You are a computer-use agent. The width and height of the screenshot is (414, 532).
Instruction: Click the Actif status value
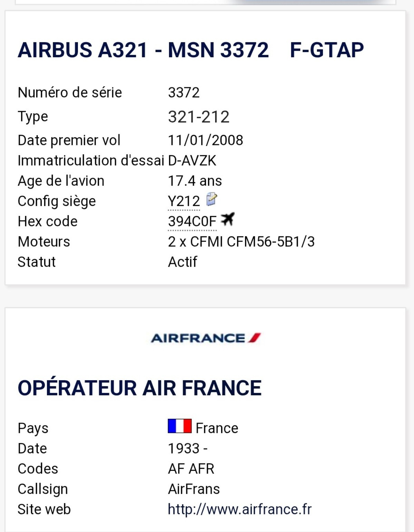(x=183, y=262)
